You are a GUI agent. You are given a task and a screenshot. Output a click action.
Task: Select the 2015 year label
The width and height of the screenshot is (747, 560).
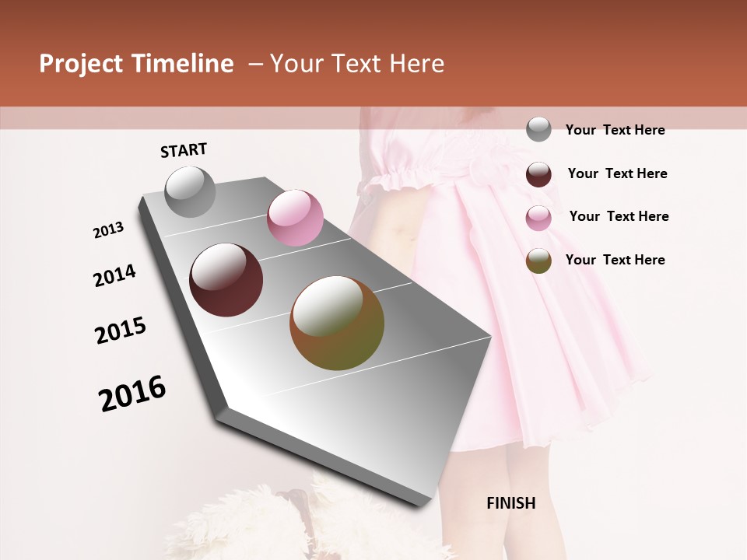tap(120, 329)
